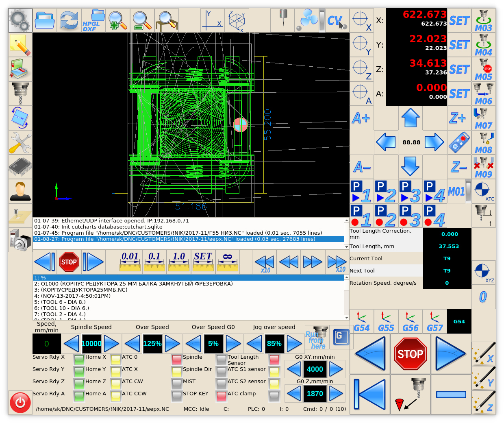This screenshot has width=504, height=423.
Task: Open the user profile sidebar section
Action: pos(20,191)
